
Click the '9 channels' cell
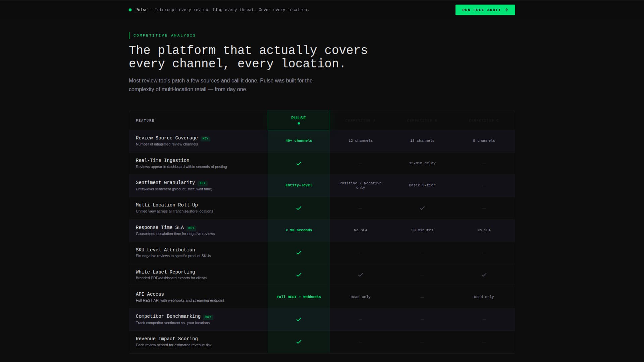[x=484, y=141]
